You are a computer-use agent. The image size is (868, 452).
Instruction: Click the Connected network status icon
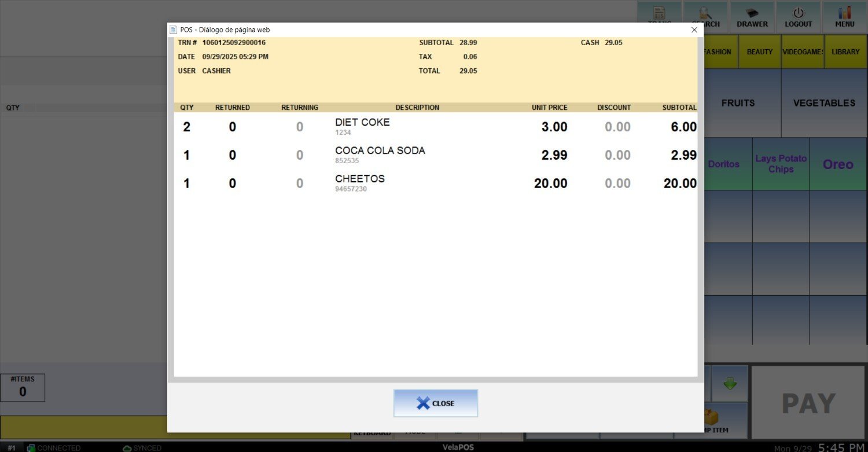click(31, 448)
